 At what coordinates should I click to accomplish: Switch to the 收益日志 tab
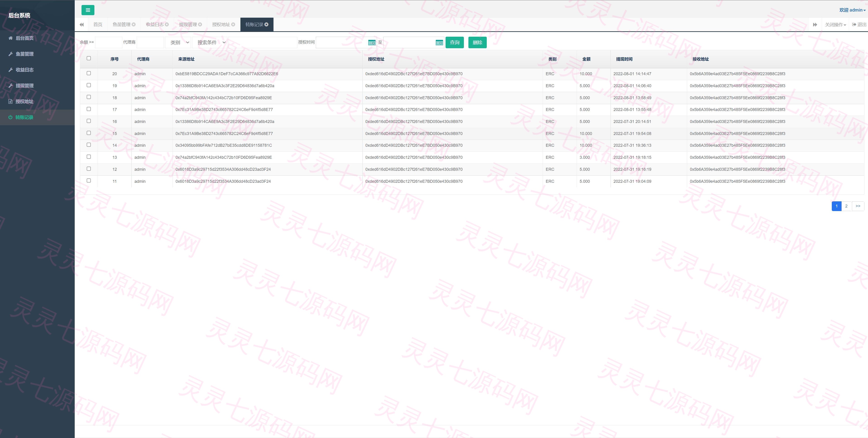(x=155, y=24)
